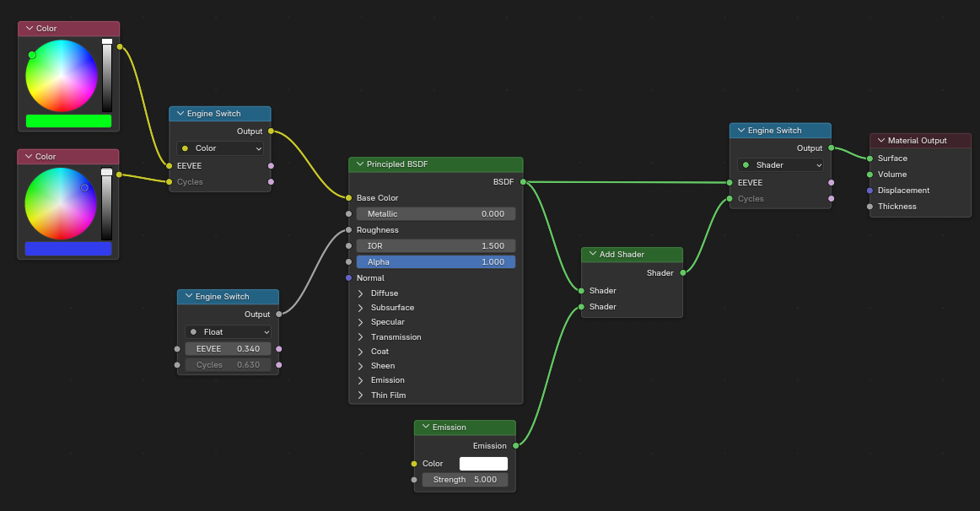Expand the Thin Film panel

click(x=361, y=395)
